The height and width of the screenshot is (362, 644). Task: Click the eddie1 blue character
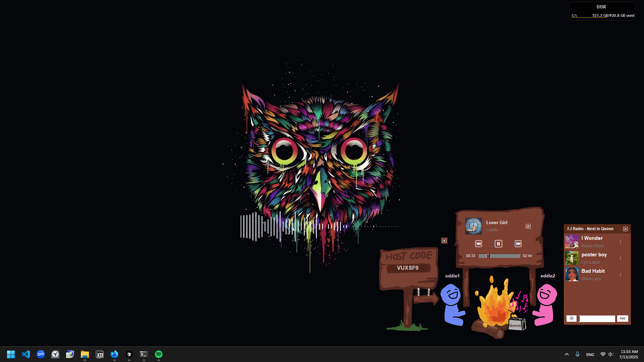coord(452,305)
